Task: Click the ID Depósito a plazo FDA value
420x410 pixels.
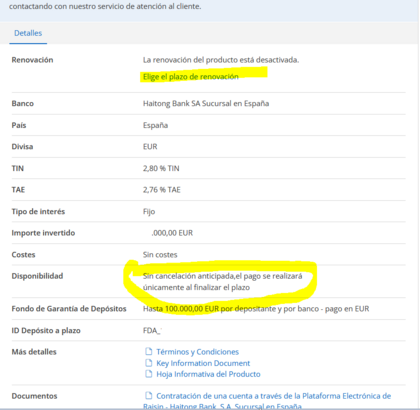Action: tap(152, 330)
